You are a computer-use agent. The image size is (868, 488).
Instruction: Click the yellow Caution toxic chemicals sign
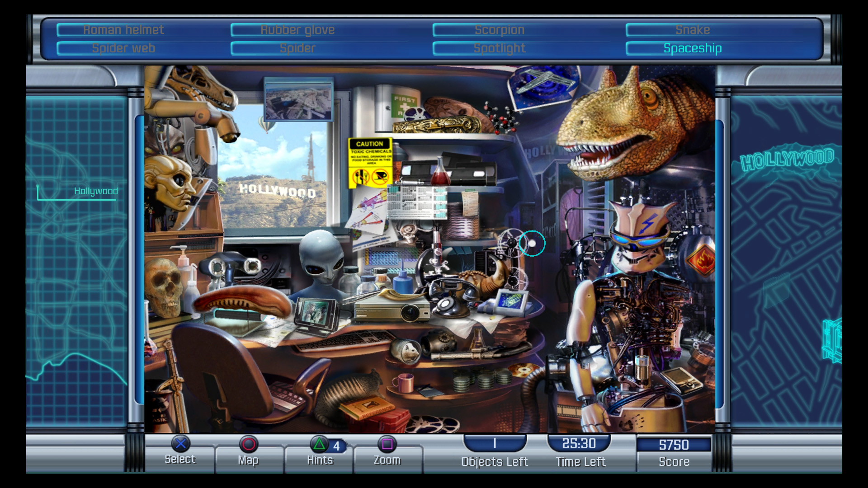point(370,163)
